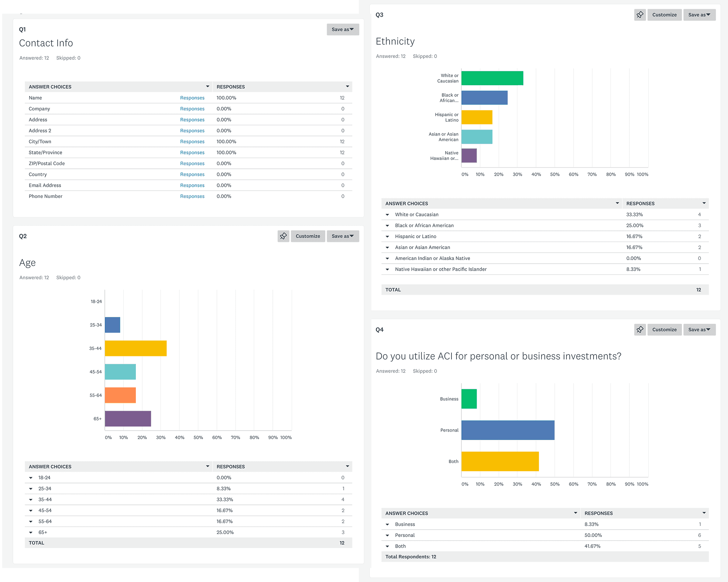Image resolution: width=728 pixels, height=582 pixels.
Task: Select green White or Caucasian bar
Action: (492, 78)
